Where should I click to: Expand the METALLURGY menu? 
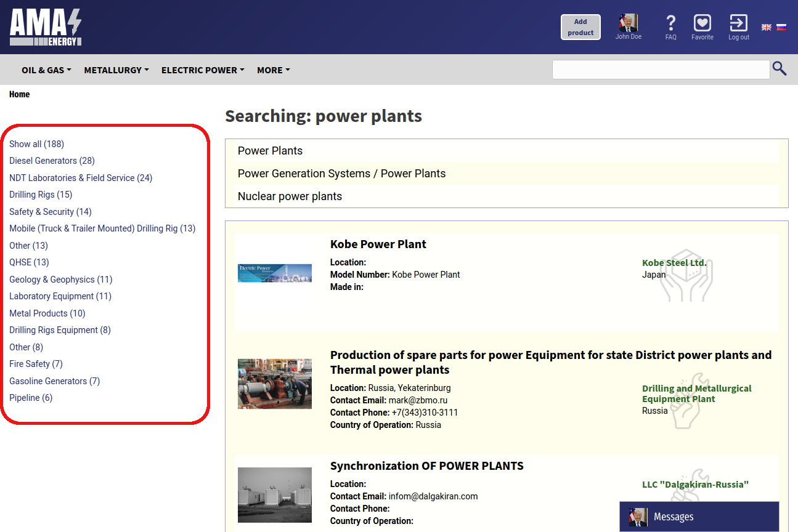tap(116, 70)
